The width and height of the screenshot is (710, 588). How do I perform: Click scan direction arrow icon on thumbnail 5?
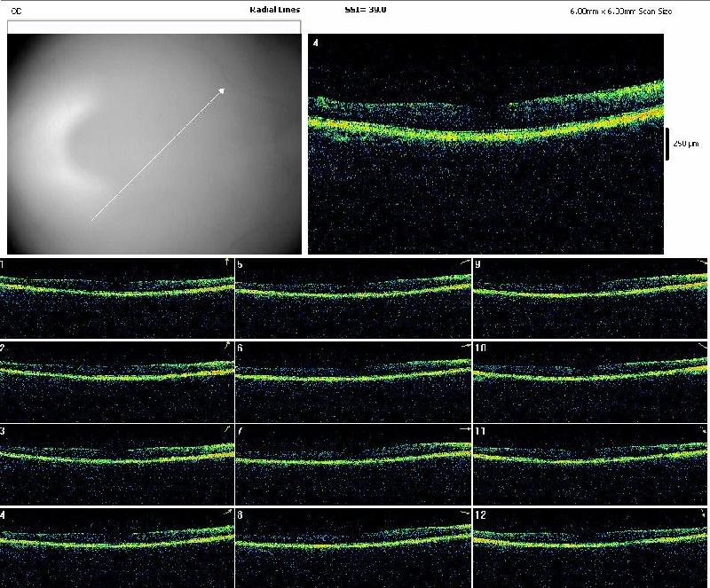465,263
